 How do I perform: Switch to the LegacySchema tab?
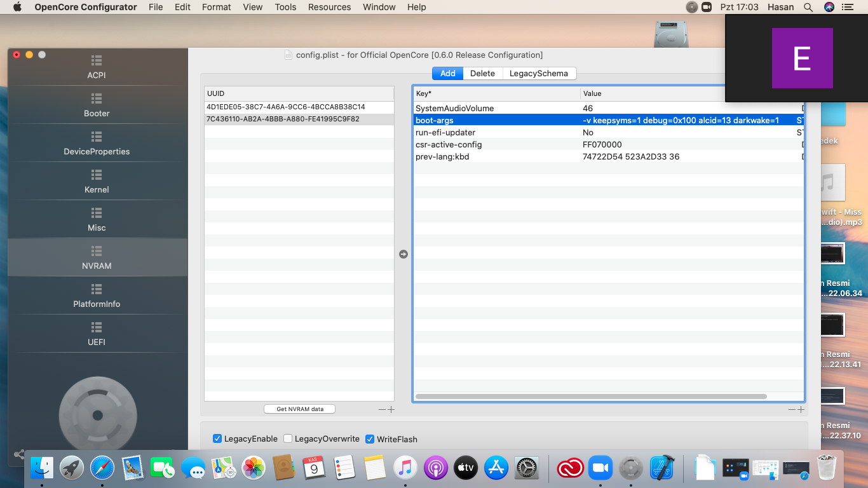coord(539,74)
